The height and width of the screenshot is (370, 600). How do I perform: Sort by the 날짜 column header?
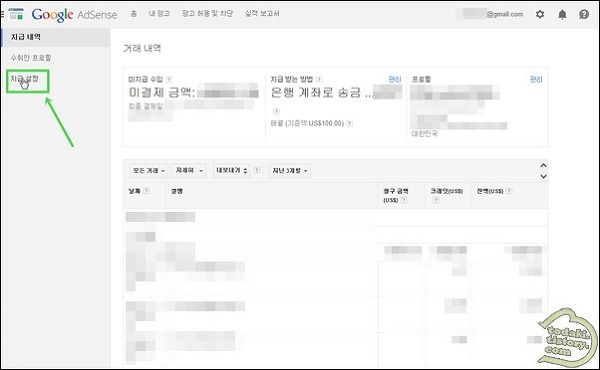tap(134, 191)
